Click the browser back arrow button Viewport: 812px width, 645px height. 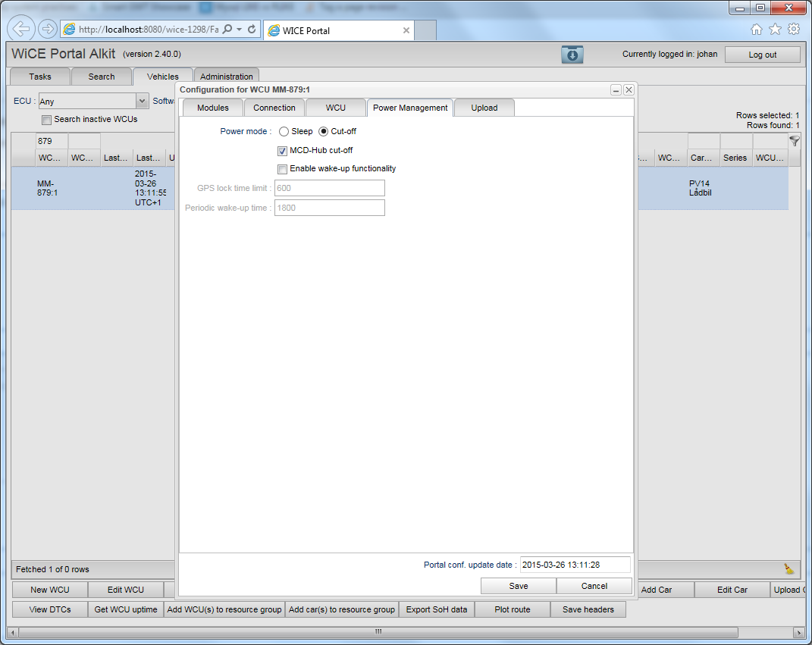click(21, 30)
